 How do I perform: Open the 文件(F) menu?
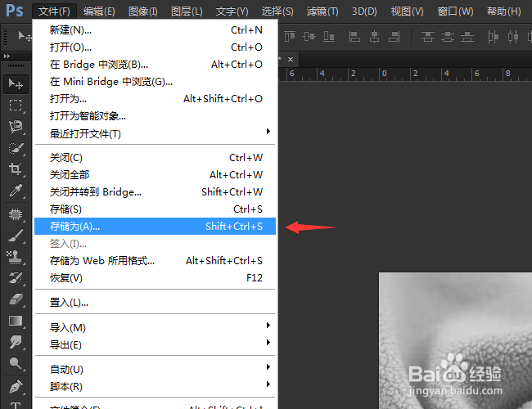[x=54, y=11]
